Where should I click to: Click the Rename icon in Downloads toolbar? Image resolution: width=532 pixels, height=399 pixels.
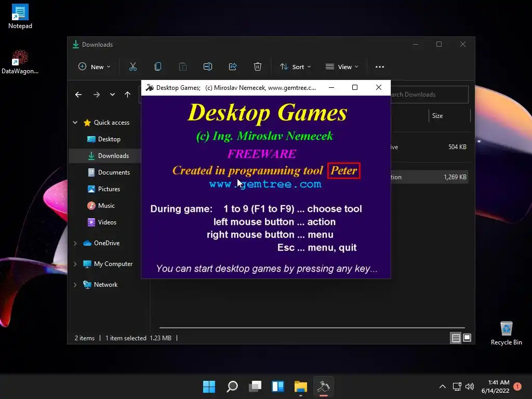(208, 67)
